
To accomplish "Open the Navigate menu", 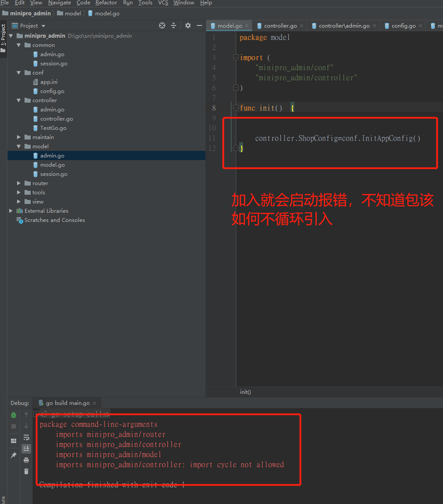I will 60,3.
